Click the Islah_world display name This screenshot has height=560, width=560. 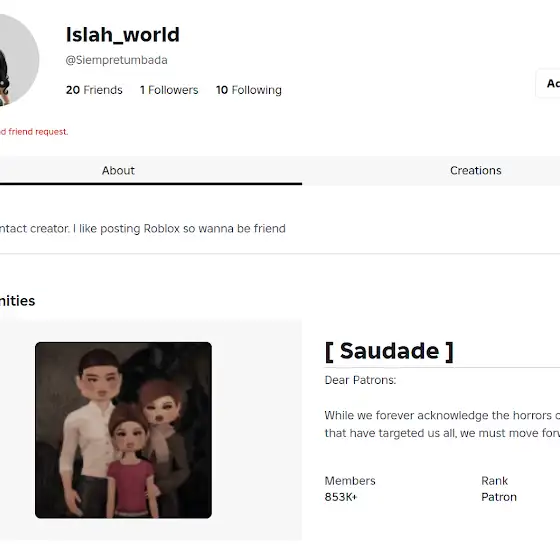pos(122,35)
